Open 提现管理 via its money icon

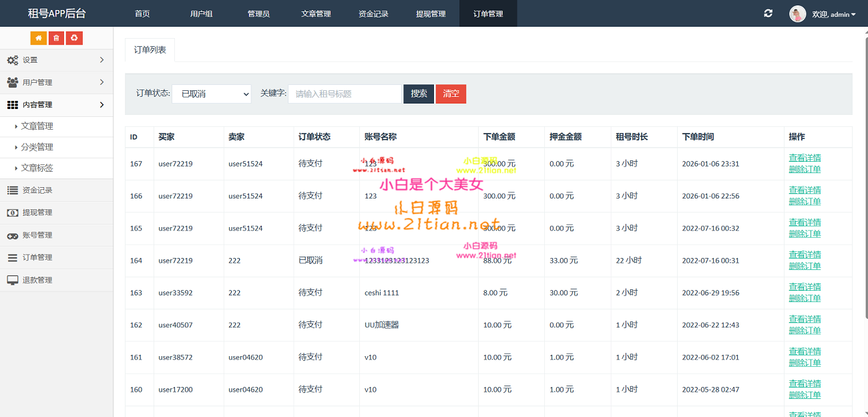coord(13,213)
